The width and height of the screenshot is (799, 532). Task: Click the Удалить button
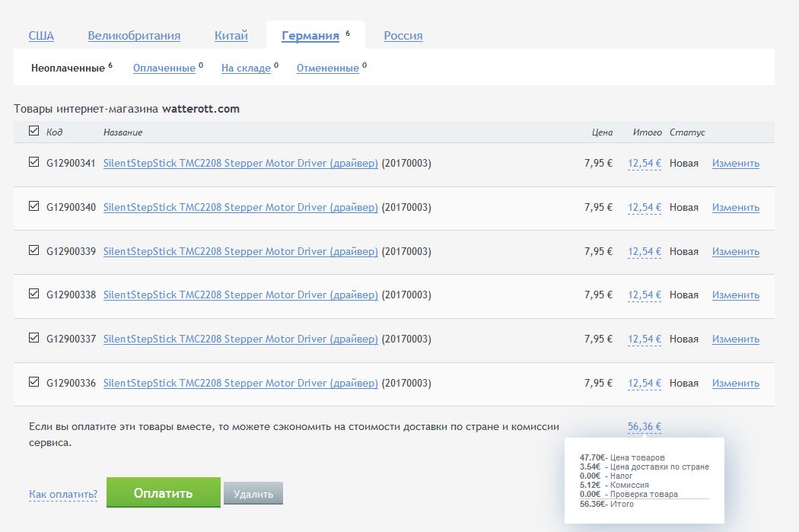253,494
